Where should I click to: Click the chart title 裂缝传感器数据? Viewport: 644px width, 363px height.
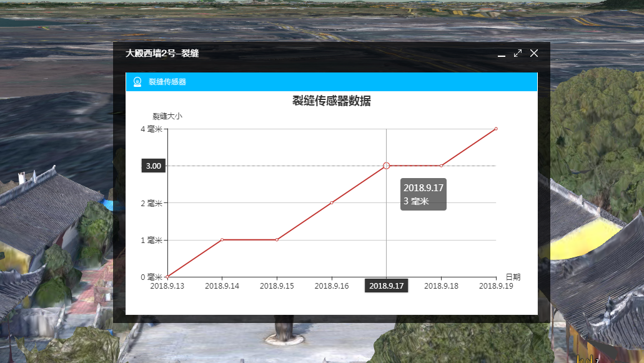(x=332, y=101)
